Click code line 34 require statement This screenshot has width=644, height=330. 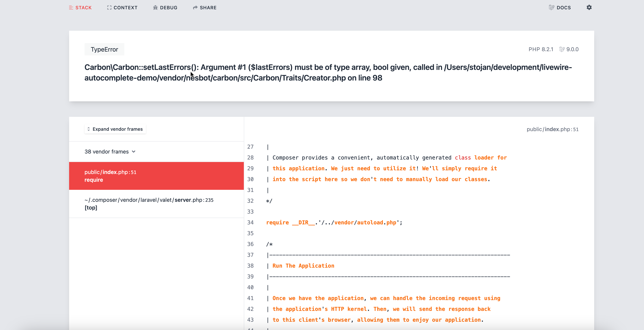pyautogui.click(x=334, y=222)
